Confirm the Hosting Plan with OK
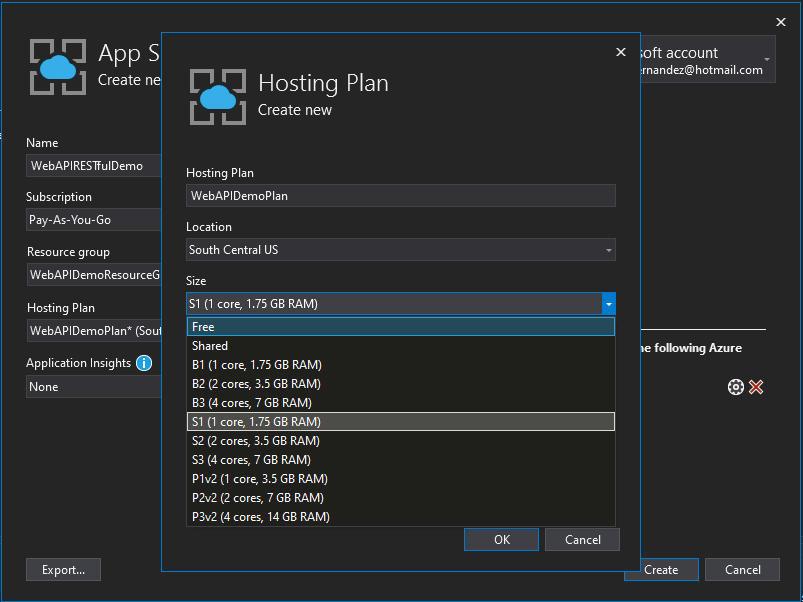The image size is (803, 602). [501, 540]
